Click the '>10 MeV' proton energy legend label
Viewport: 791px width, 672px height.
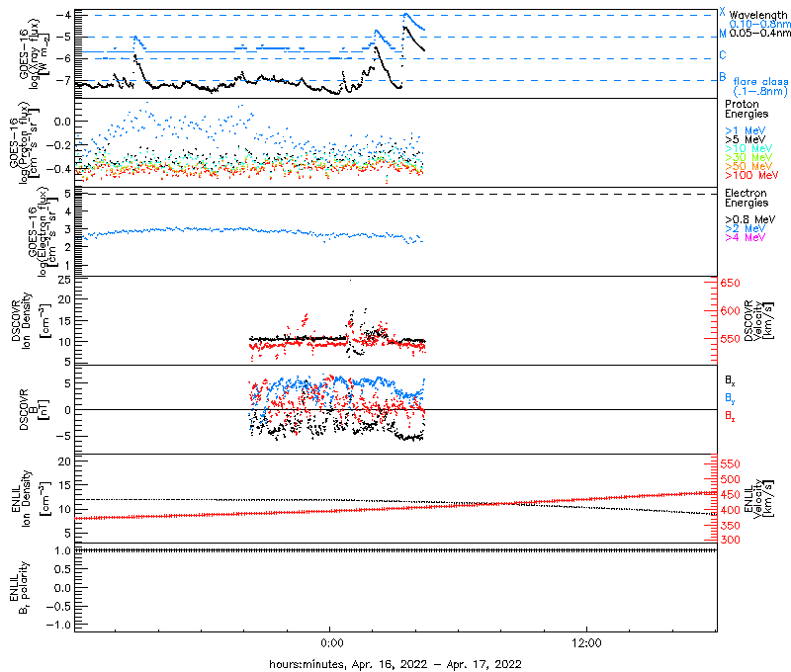point(748,148)
